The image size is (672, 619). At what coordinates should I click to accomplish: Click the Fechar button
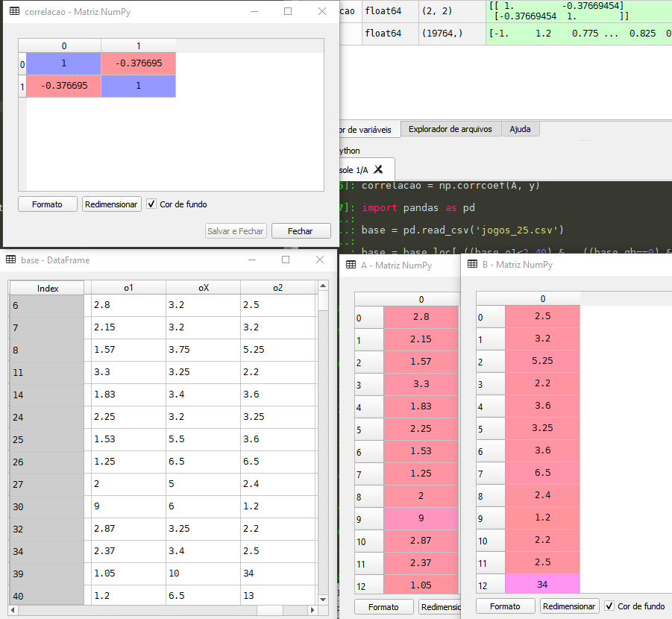pos(301,231)
